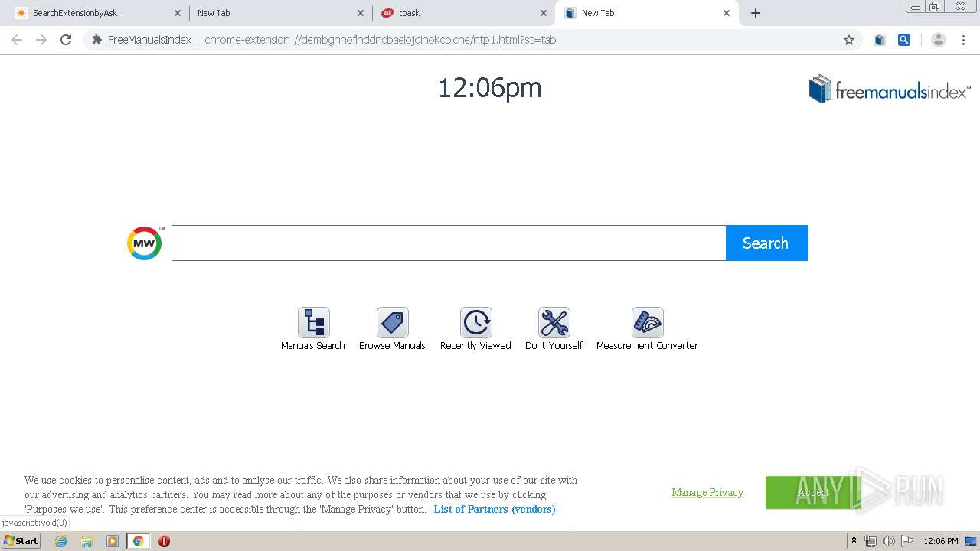Open the media player taskbar icon
The image size is (980, 551).
click(x=113, y=541)
